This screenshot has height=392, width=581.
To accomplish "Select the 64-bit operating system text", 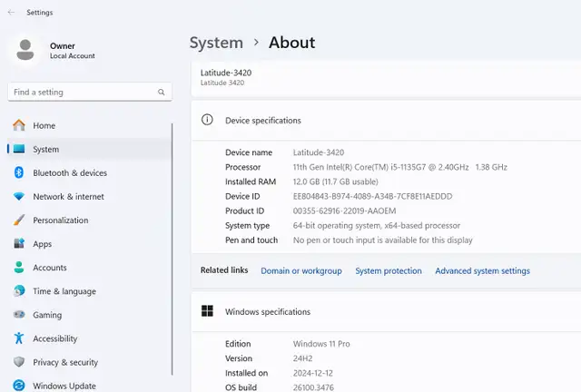I will [x=377, y=226].
